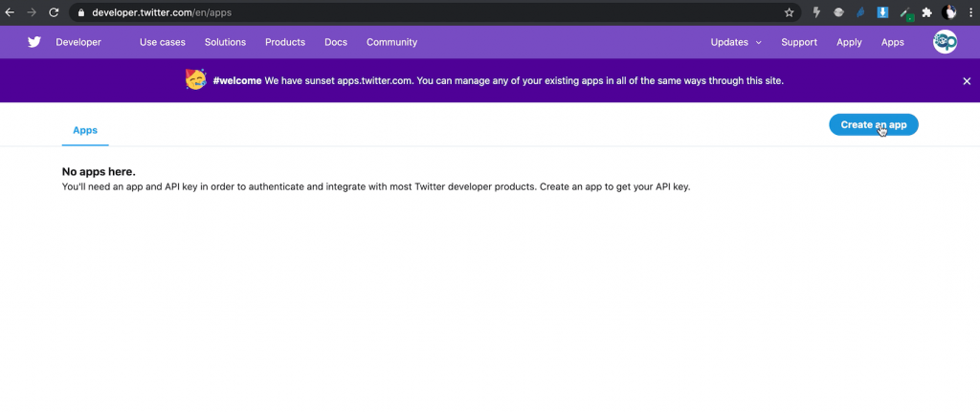The image size is (980, 413).
Task: Click the Apply link in header
Action: point(849,42)
